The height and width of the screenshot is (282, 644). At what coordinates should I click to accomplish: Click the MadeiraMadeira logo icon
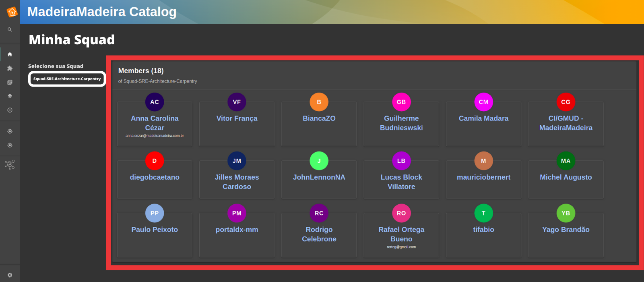[12, 12]
